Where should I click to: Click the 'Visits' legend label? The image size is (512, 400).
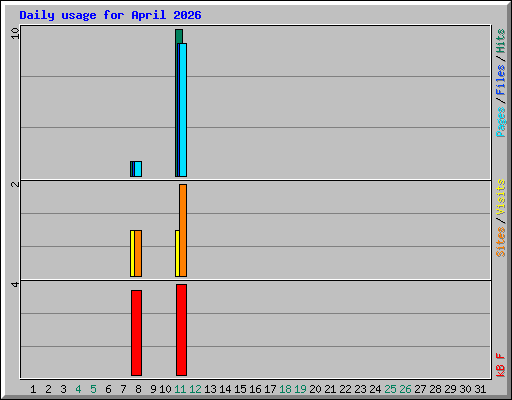pos(501,197)
